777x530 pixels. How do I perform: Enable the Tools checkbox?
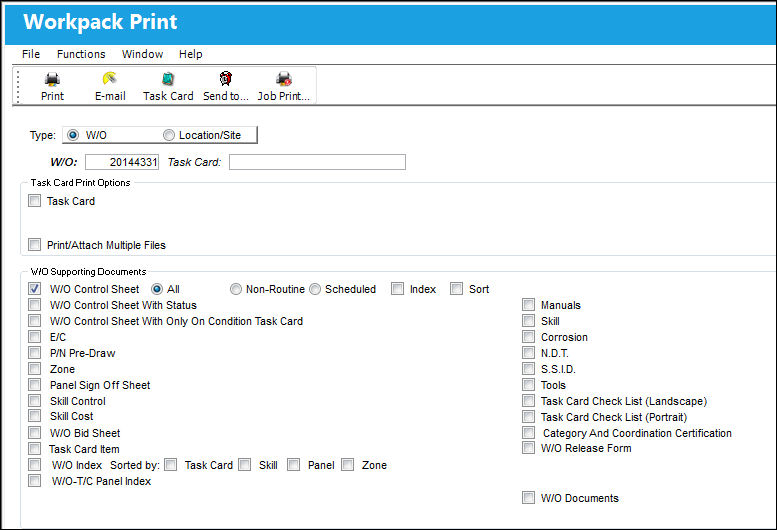[528, 384]
